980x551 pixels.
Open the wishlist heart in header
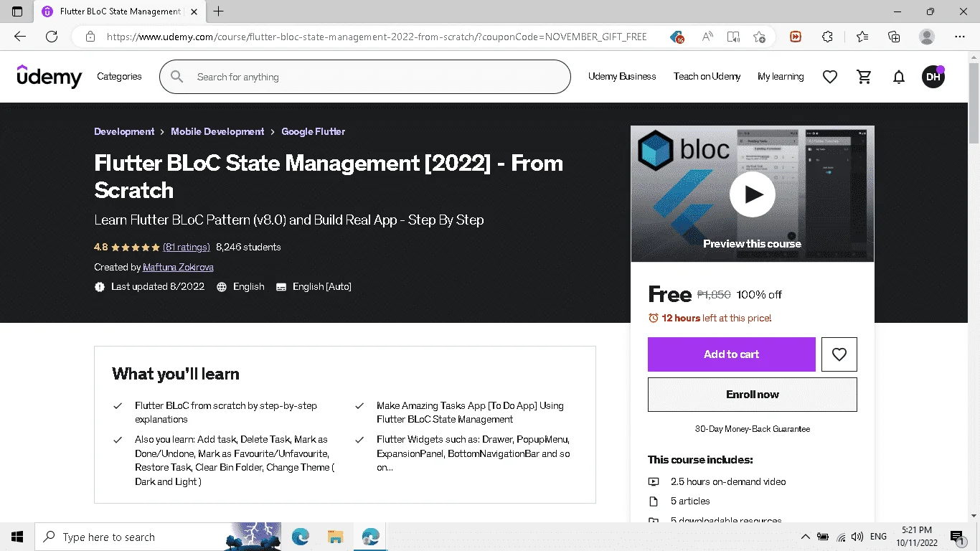pyautogui.click(x=830, y=77)
